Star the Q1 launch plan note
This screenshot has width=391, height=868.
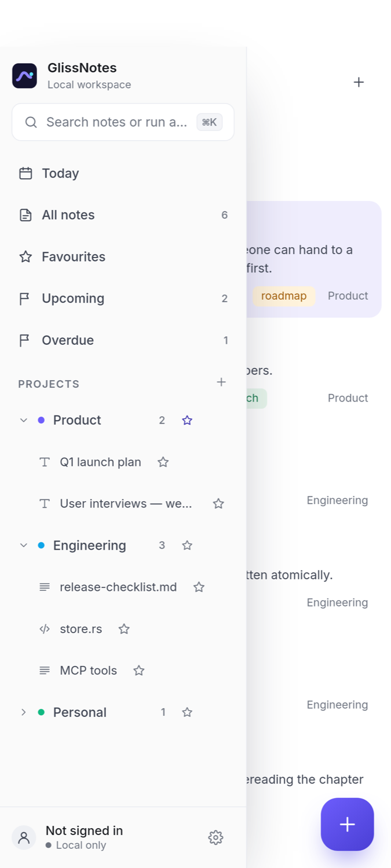click(163, 462)
